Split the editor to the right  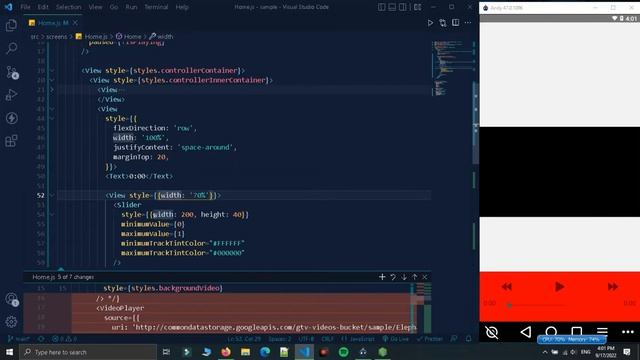456,23
